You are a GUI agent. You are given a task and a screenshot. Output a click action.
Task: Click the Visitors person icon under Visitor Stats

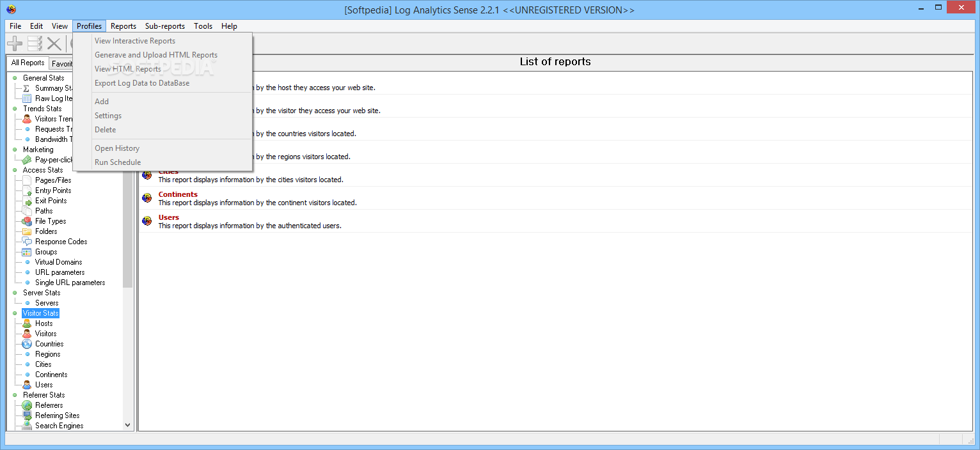[27, 334]
